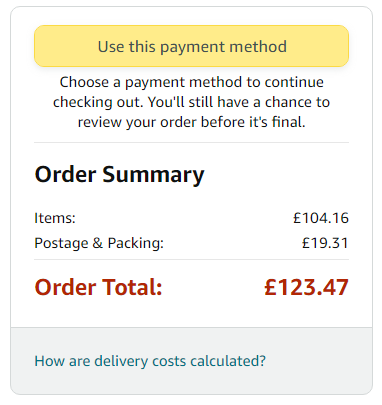Select the £19.31 postage amount
This screenshot has width=382, height=405.
(x=325, y=243)
